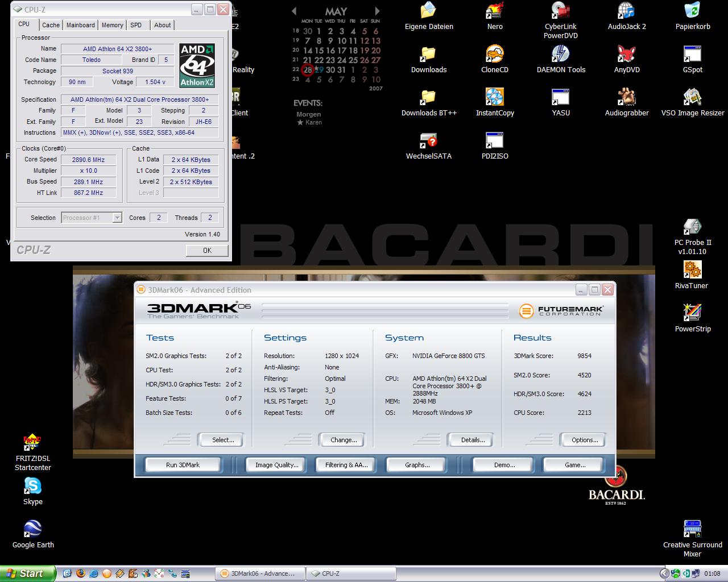Image resolution: width=728 pixels, height=582 pixels.
Task: Open the Downloads folder shortcut
Action: pos(429,60)
